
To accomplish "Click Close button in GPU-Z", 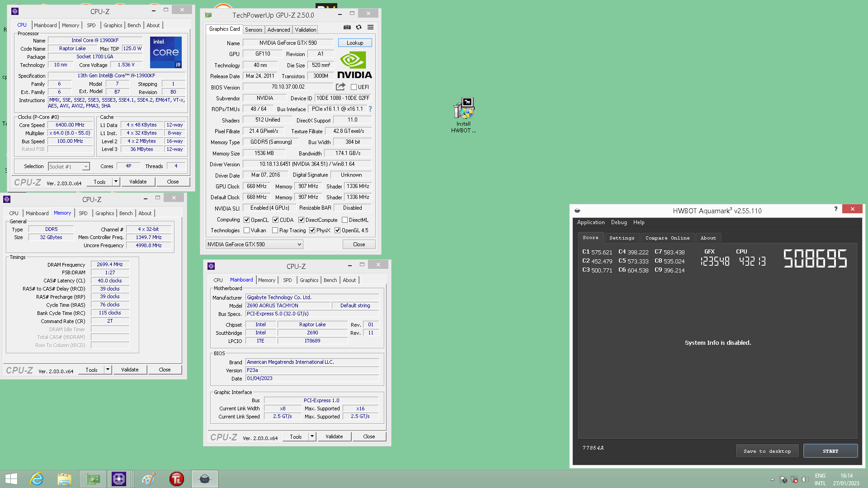I will pyautogui.click(x=359, y=244).
